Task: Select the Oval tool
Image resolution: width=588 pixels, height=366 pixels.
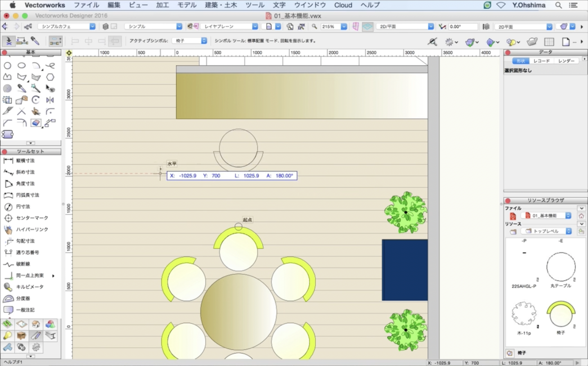Action: pyautogui.click(x=22, y=66)
